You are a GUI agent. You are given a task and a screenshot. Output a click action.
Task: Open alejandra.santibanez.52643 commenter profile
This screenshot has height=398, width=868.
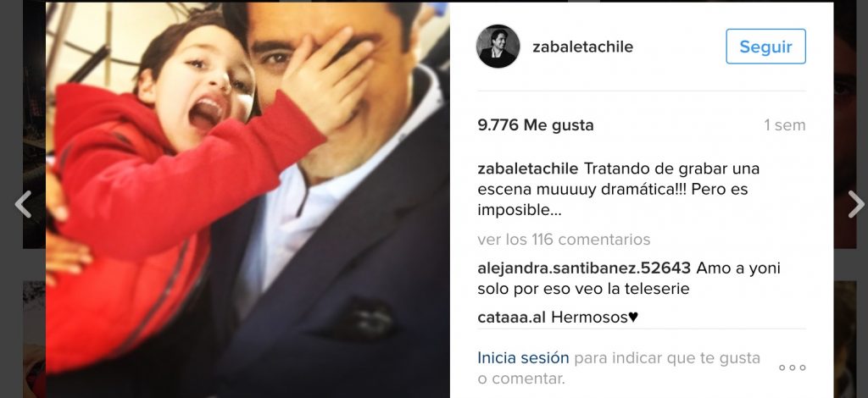pos(584,268)
